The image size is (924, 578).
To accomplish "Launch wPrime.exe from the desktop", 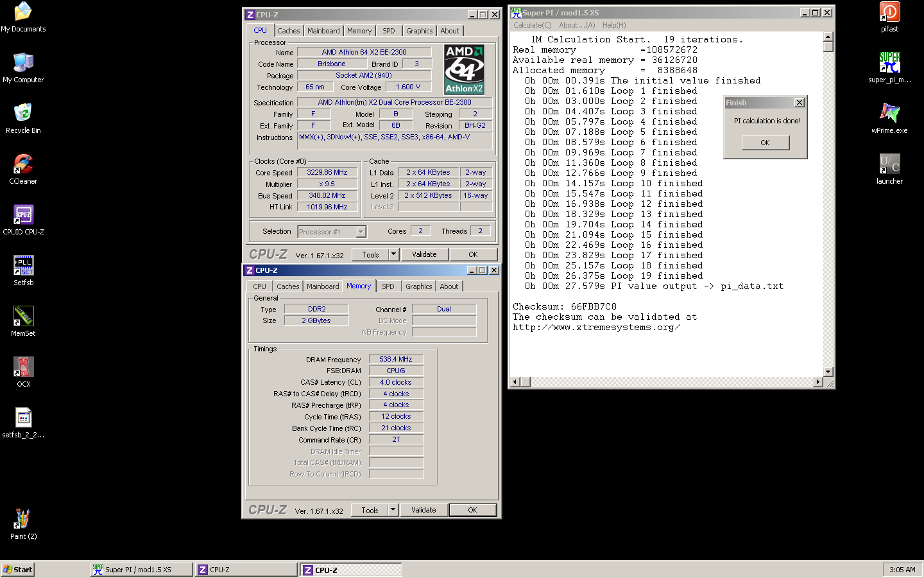I will pos(889,118).
